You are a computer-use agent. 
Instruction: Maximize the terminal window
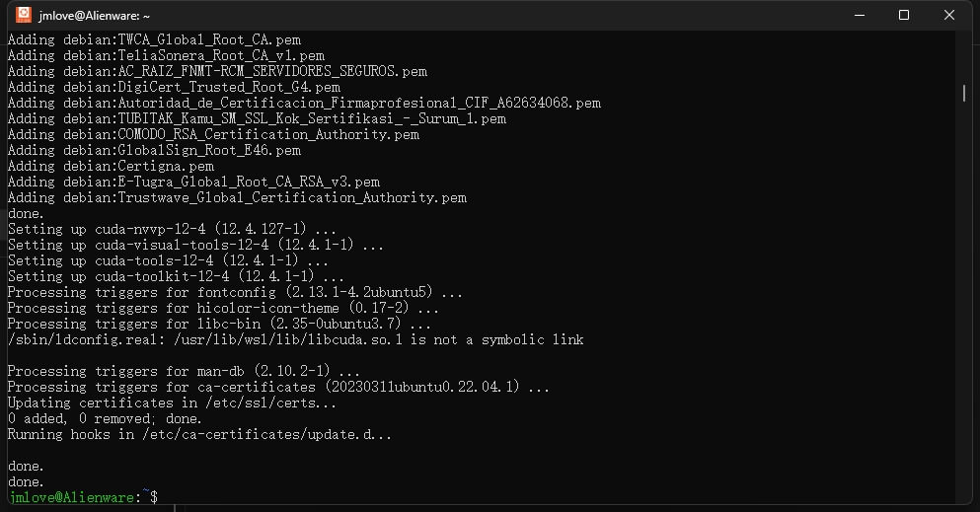pyautogui.click(x=904, y=15)
